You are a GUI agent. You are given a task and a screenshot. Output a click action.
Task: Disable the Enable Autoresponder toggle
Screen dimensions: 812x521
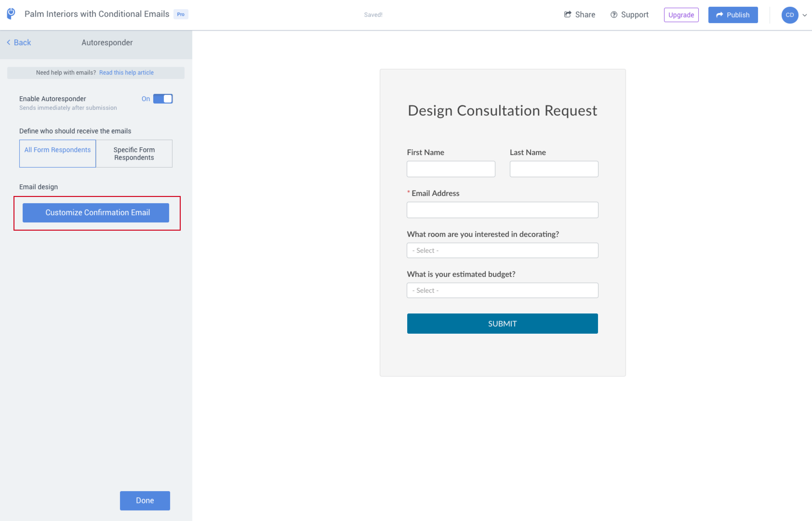click(163, 98)
